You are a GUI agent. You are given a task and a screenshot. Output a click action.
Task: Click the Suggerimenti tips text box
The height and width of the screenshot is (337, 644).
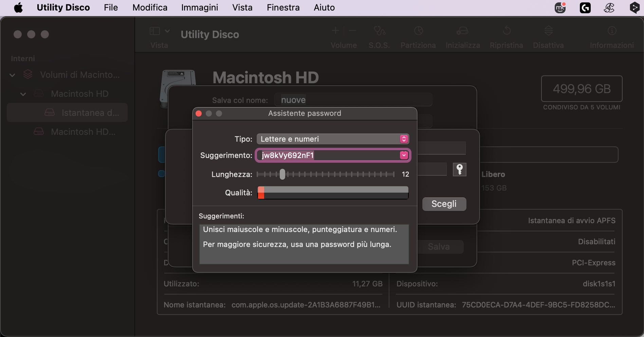(x=304, y=244)
